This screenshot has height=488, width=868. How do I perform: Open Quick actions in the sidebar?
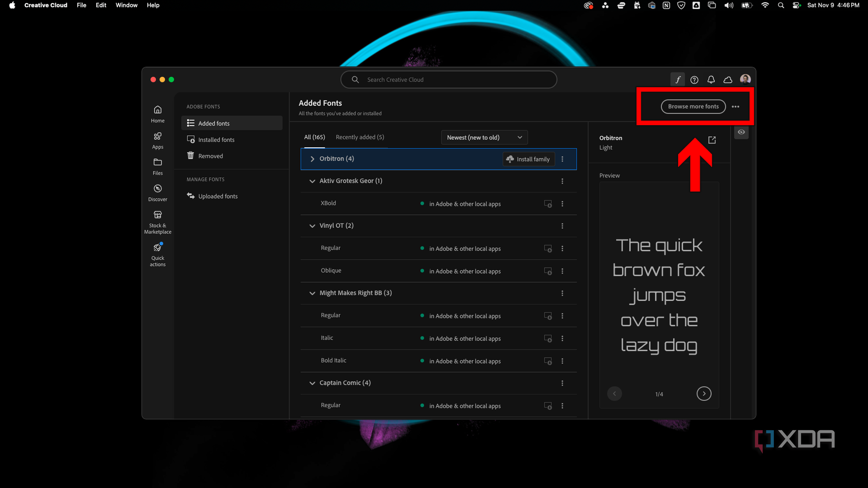(157, 255)
